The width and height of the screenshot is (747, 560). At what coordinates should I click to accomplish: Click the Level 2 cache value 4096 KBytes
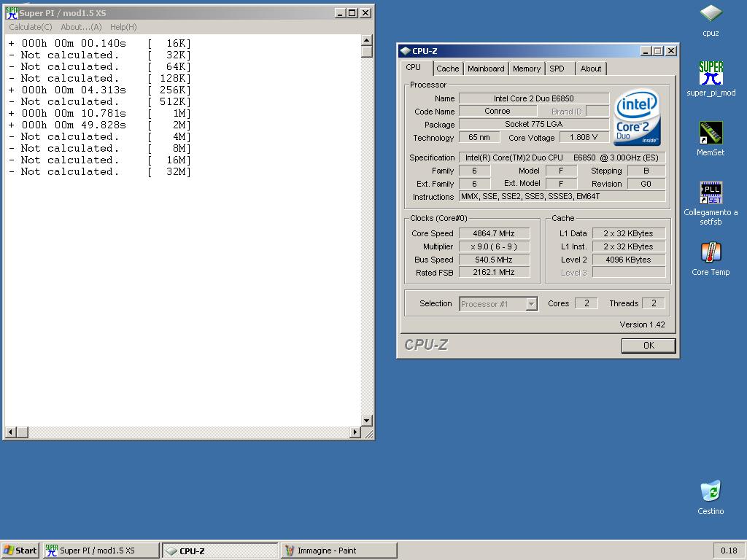(628, 260)
